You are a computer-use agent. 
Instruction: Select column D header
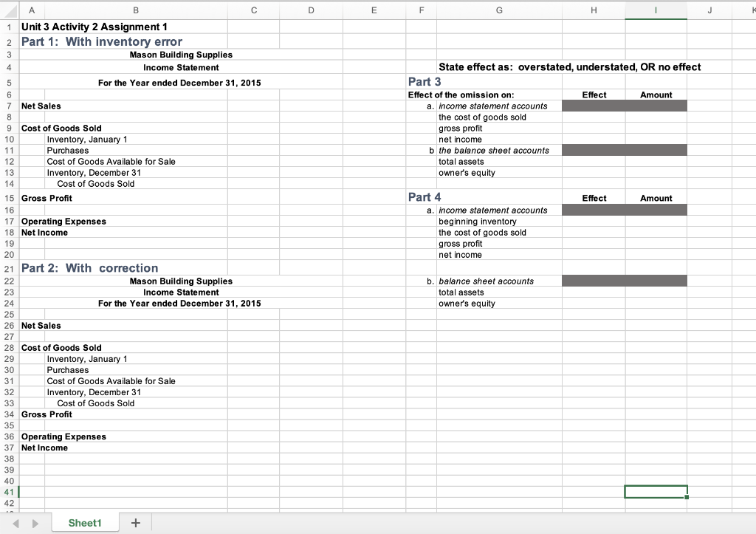[311, 10]
